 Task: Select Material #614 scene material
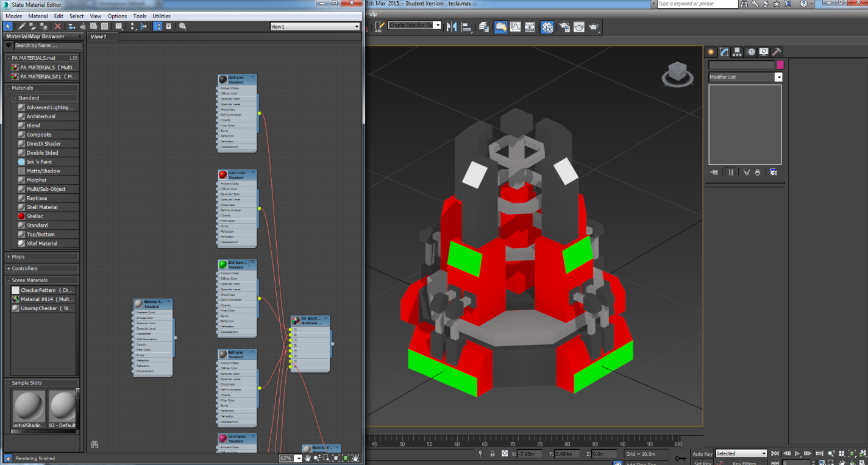pyautogui.click(x=44, y=299)
